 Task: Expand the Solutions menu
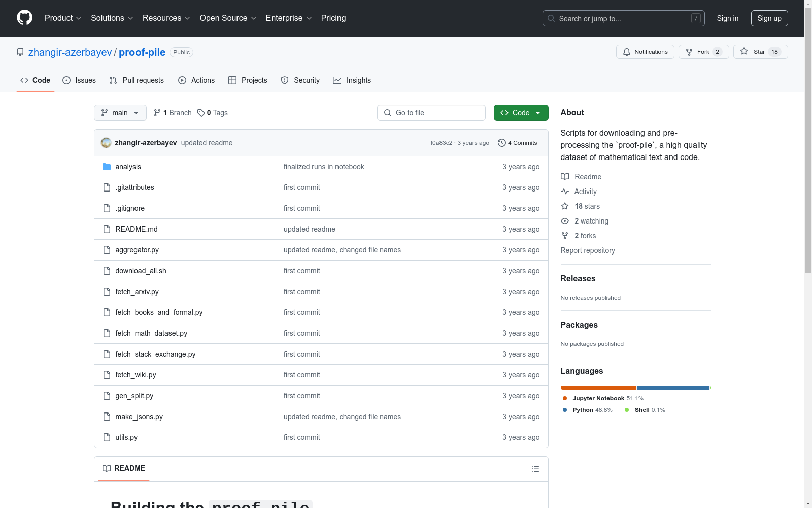pos(112,18)
